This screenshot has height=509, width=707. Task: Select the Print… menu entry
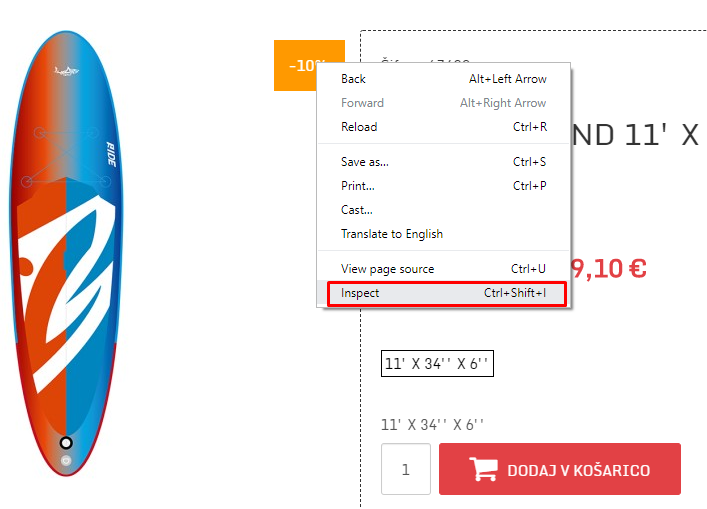pos(444,186)
